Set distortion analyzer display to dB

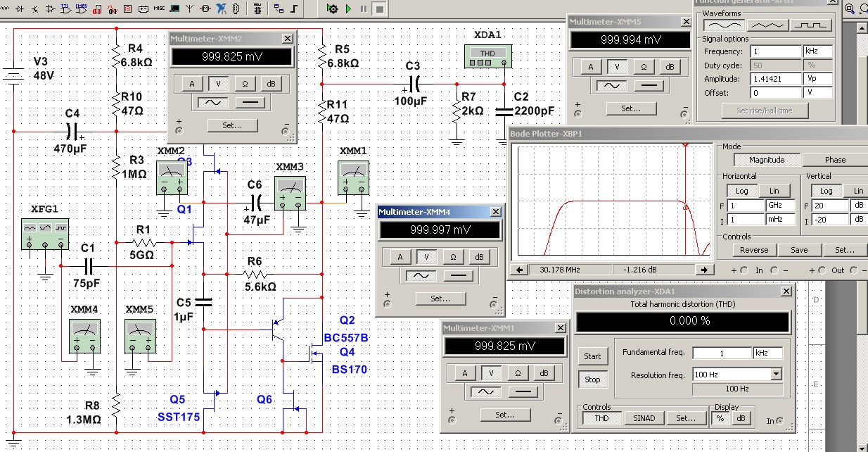[x=741, y=418]
